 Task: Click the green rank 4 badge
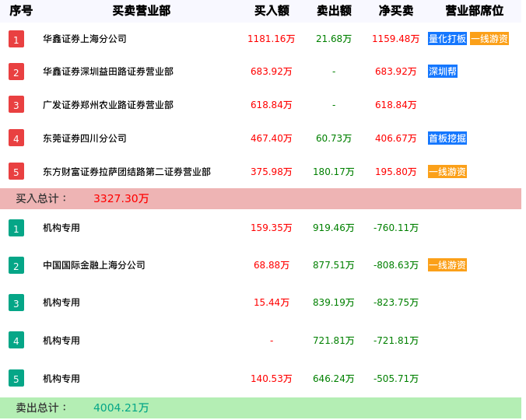point(16,340)
